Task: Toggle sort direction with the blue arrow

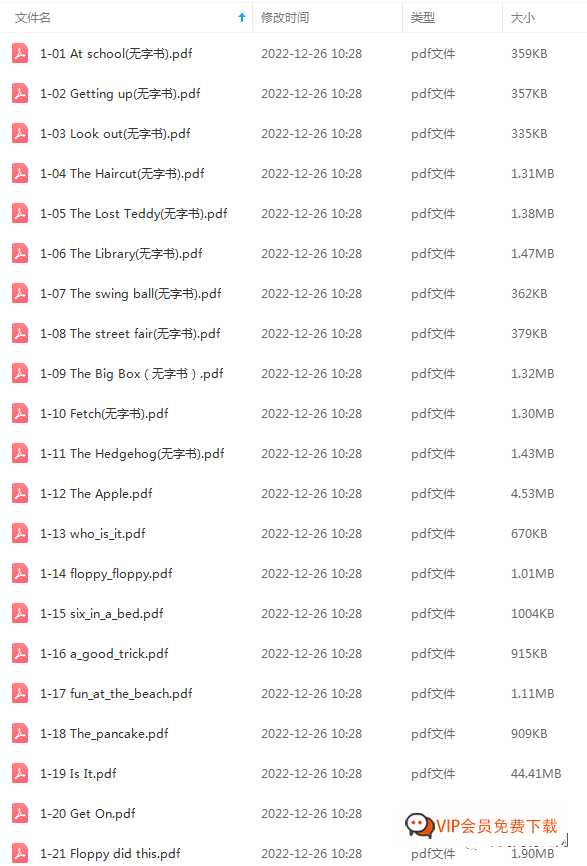Action: pos(241,17)
